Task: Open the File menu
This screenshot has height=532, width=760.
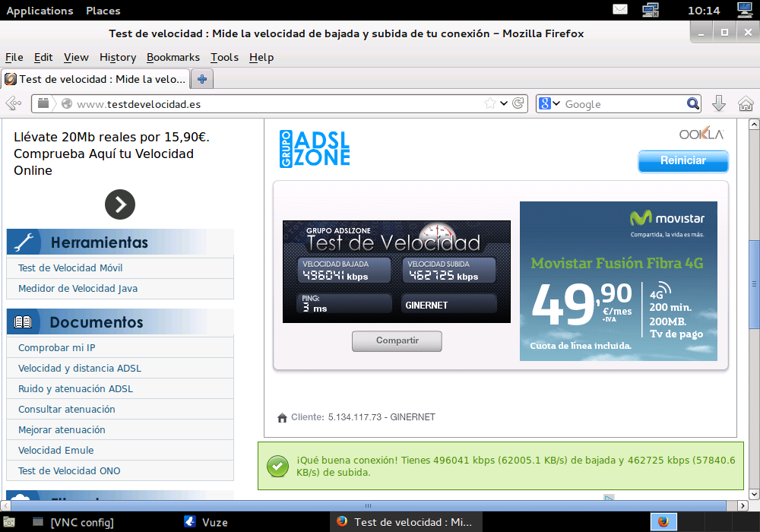Action: [14, 57]
